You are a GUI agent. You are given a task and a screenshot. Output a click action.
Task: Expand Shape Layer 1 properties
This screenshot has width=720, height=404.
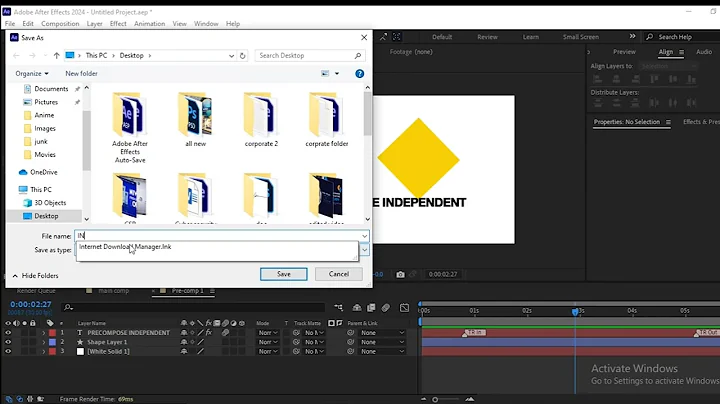click(x=44, y=342)
